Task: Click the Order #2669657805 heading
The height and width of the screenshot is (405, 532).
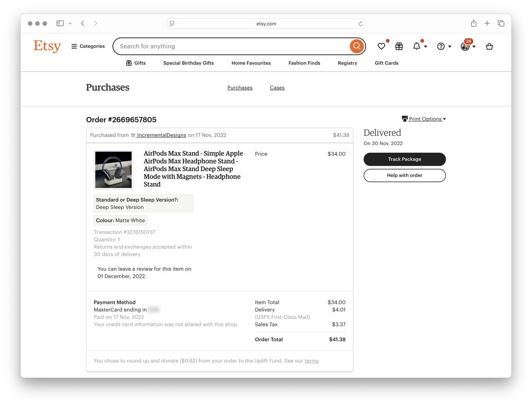Action: point(121,120)
